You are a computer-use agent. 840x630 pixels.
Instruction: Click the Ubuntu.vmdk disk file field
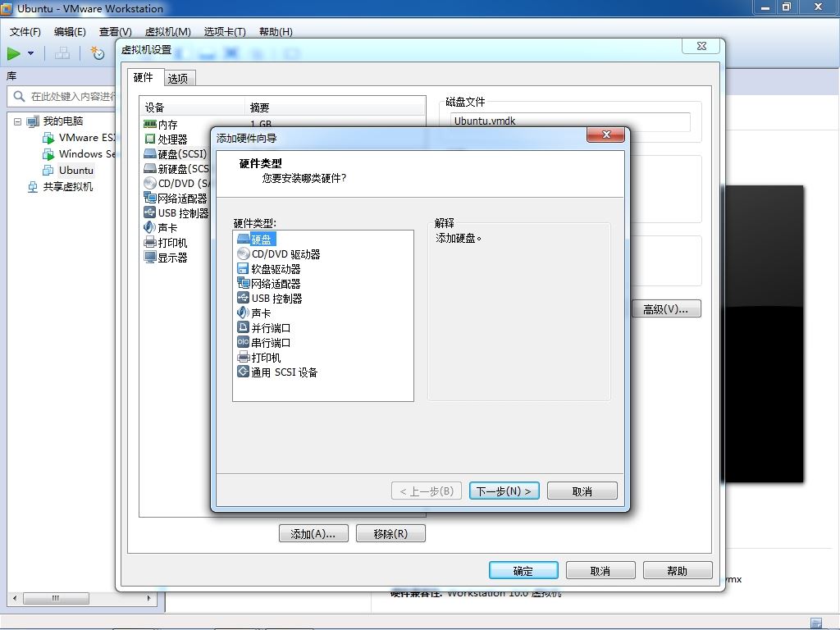point(570,121)
